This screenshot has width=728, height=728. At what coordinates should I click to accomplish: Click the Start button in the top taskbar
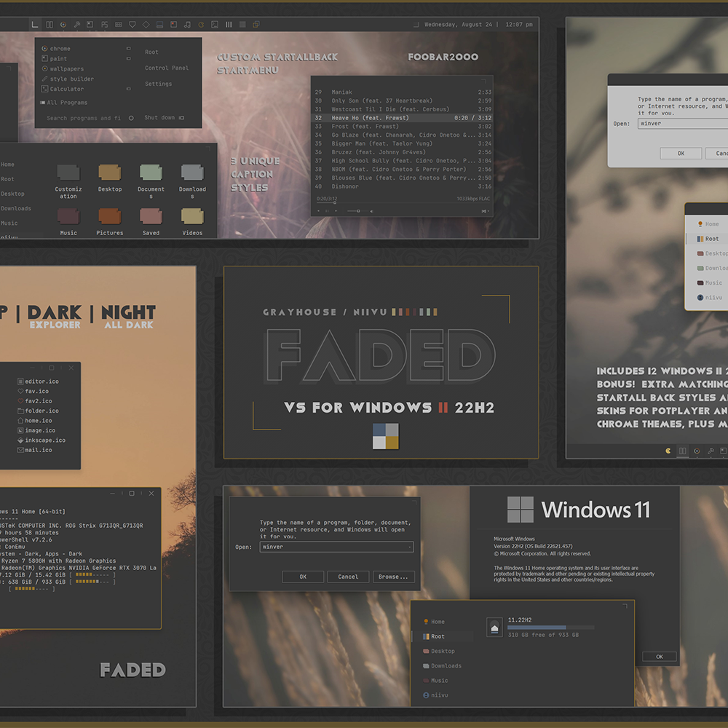pos(35,25)
